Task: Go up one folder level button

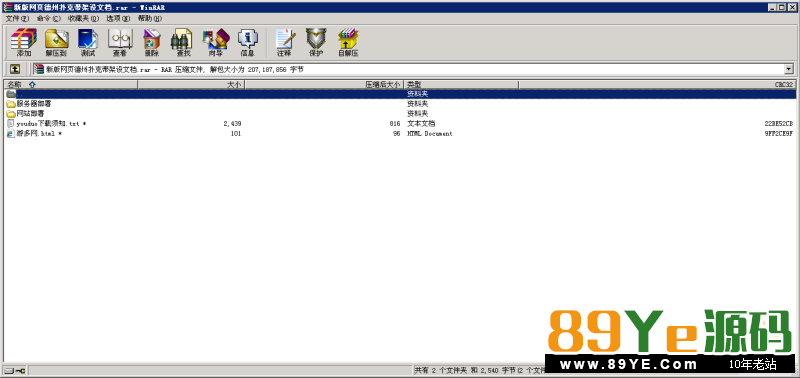Action: (x=15, y=69)
